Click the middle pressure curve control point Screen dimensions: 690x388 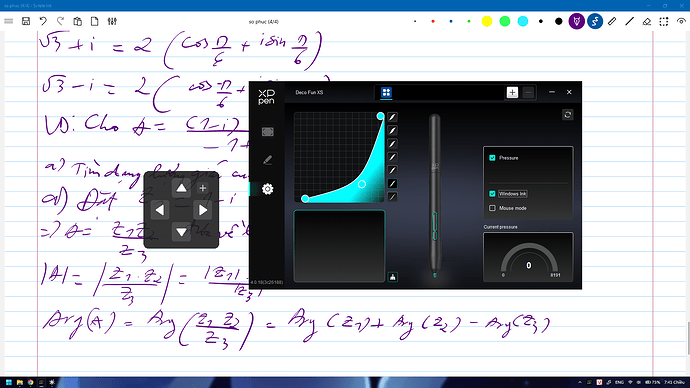[x=362, y=184]
